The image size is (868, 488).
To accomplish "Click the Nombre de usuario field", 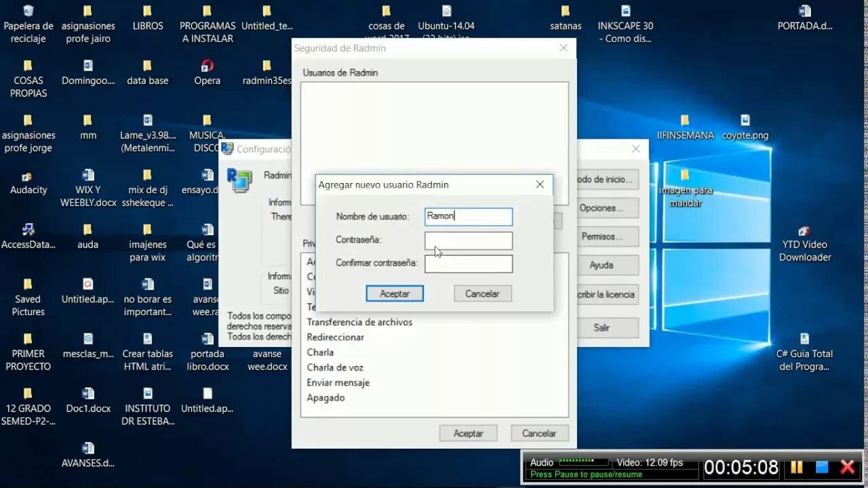I will tap(469, 217).
